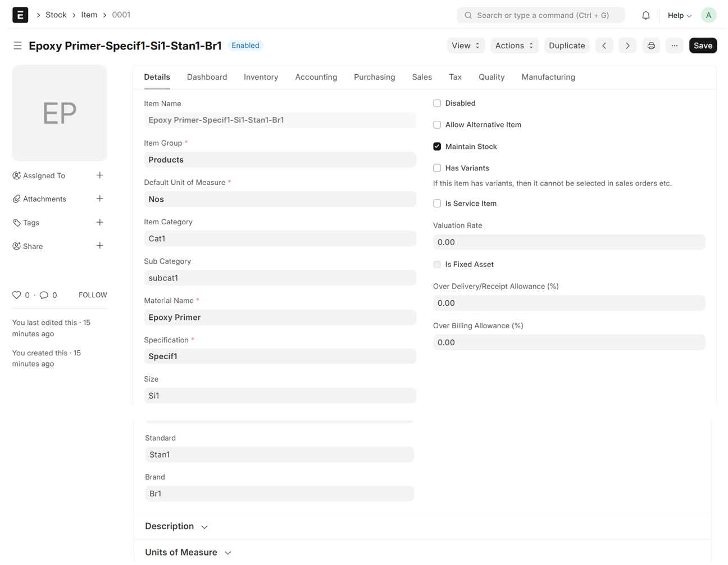
Task: Add an attachment with plus icon
Action: coord(99,198)
